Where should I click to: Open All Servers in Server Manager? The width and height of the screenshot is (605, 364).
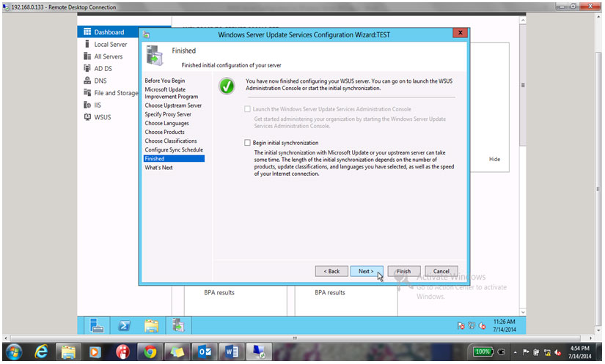point(108,56)
